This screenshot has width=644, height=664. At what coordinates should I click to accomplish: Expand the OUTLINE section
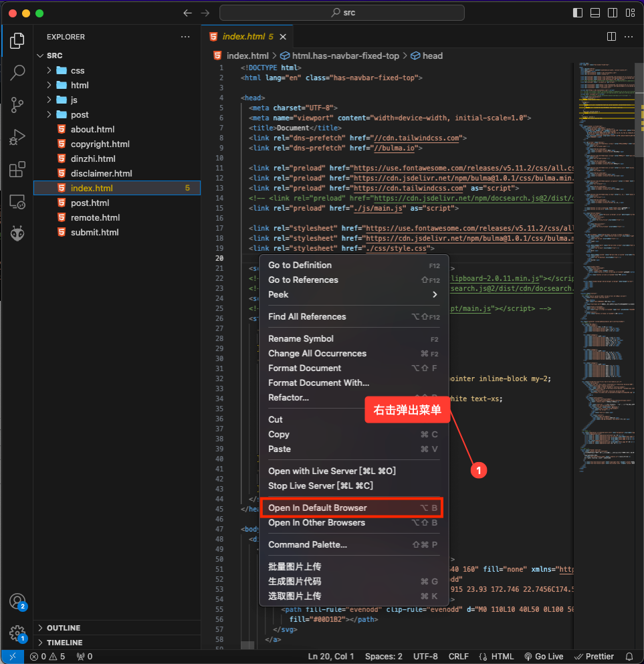pyautogui.click(x=64, y=628)
